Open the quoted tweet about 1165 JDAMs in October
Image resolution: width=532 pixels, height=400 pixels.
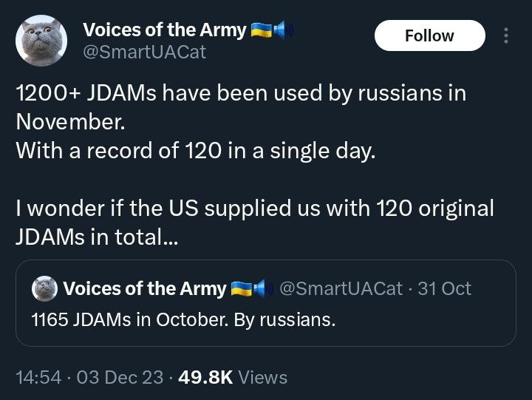coord(265,321)
